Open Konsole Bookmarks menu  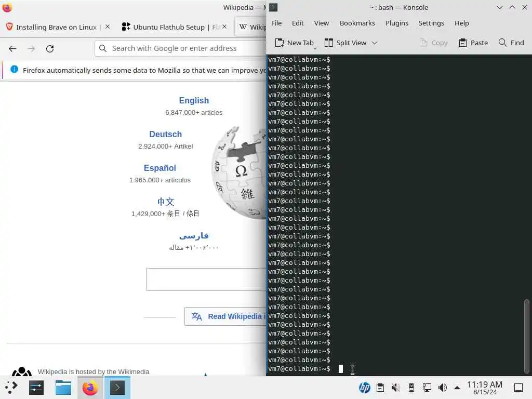pyautogui.click(x=357, y=23)
